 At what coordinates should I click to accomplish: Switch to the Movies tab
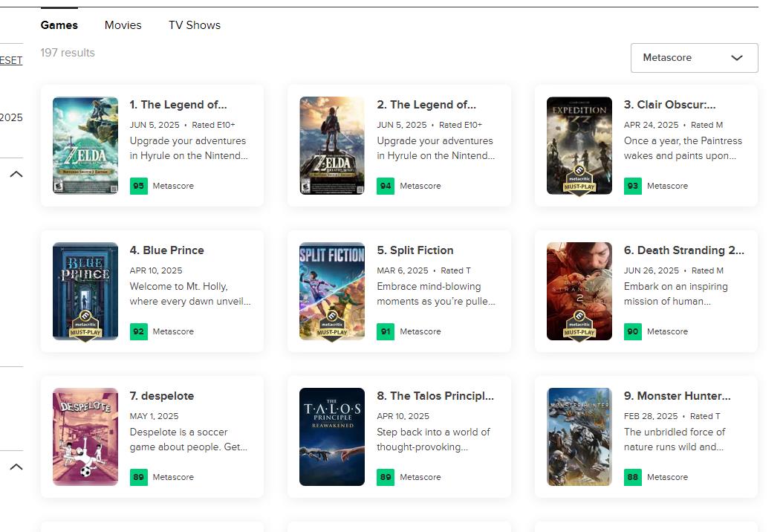tap(123, 25)
